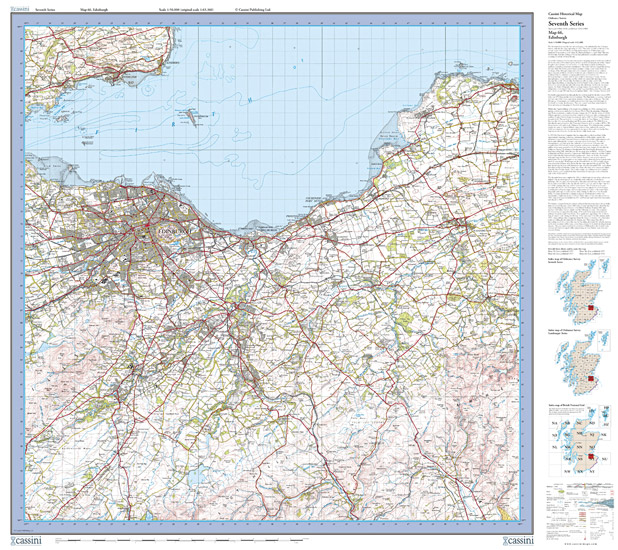Click the 'Map 62 Edinburgh' text in top header
The image size is (618, 550).
[97, 6]
